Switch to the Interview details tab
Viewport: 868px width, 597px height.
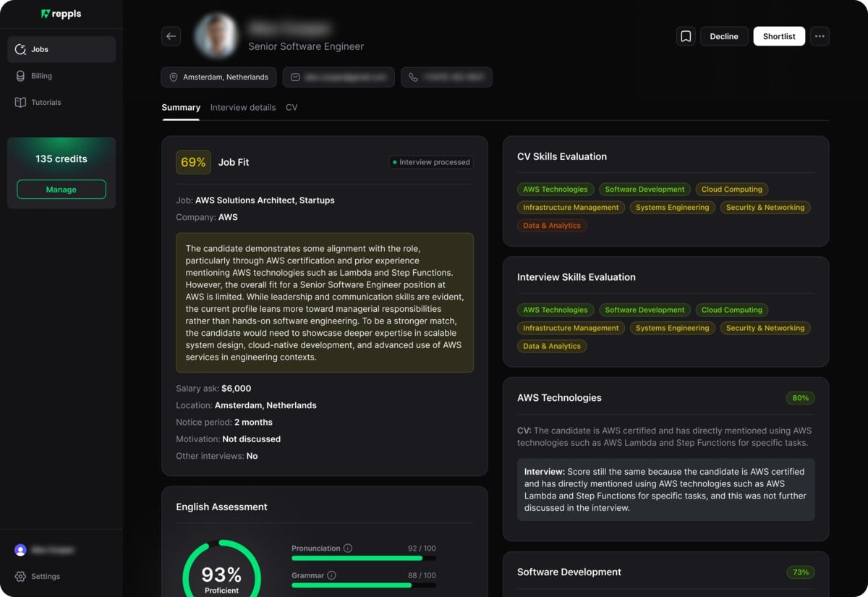tap(243, 108)
